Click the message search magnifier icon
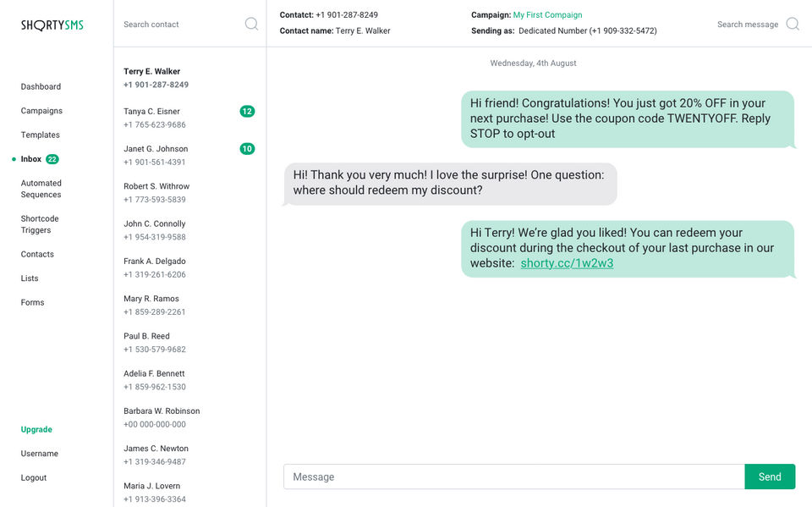This screenshot has width=812, height=507. pos(793,24)
